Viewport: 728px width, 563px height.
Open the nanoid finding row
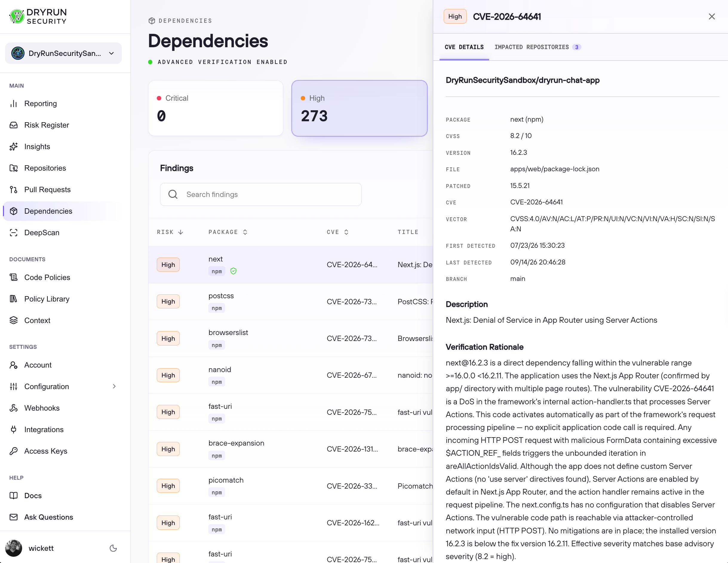click(x=291, y=375)
